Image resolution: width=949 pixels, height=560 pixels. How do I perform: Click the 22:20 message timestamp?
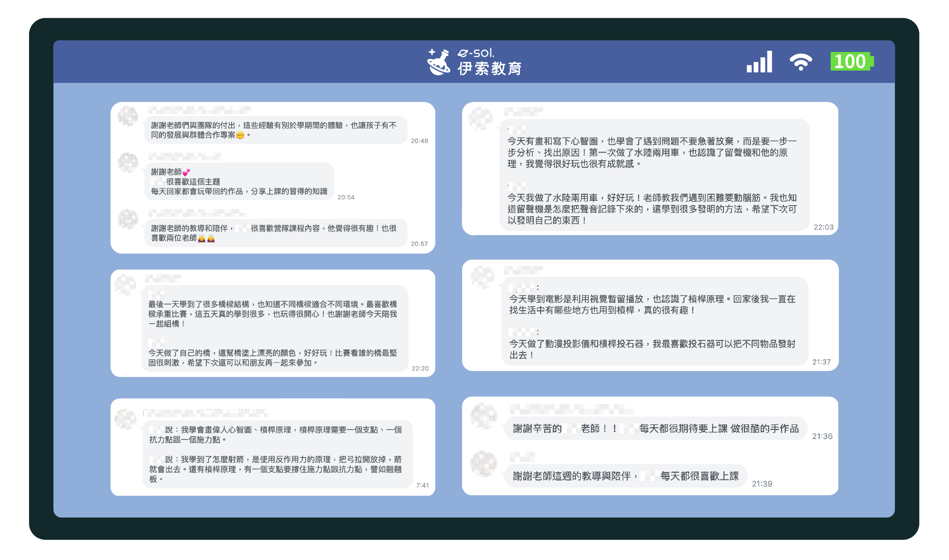coord(420,368)
